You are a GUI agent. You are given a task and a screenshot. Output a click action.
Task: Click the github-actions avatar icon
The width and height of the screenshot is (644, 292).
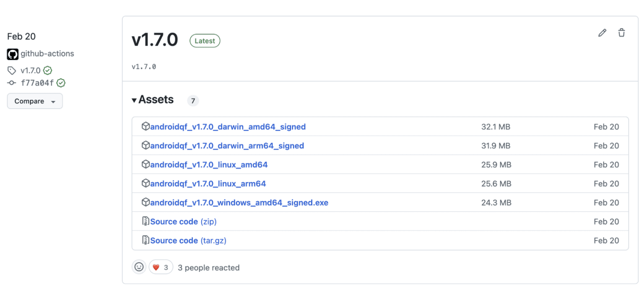tap(12, 54)
